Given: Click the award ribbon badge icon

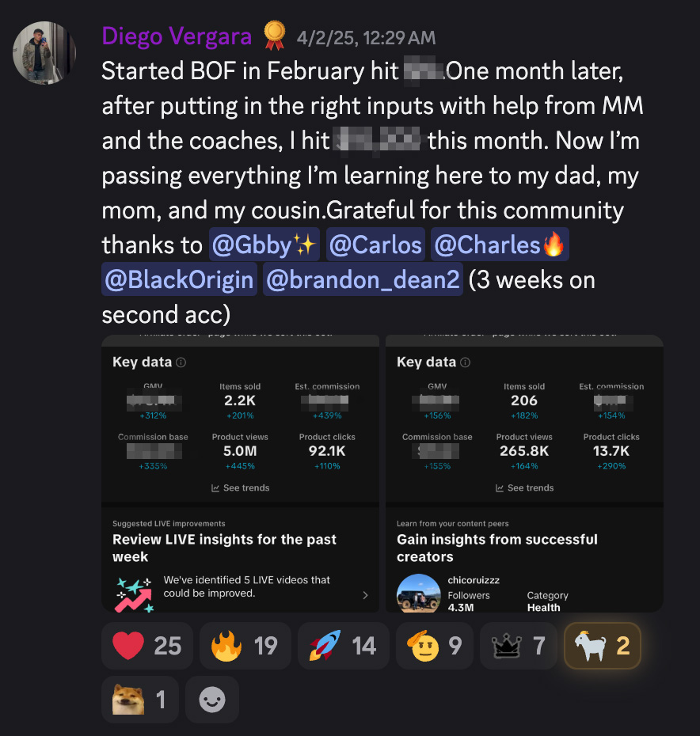Looking at the screenshot, I should pos(274,36).
